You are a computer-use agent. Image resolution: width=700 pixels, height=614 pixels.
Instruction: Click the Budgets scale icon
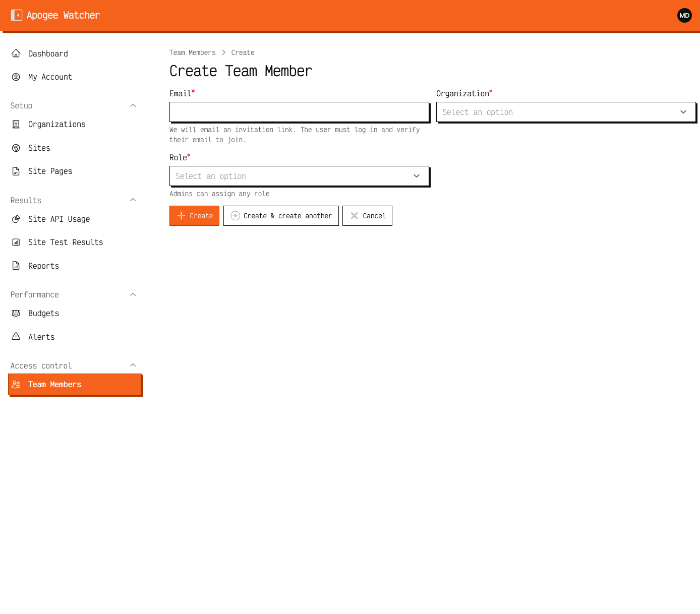point(16,313)
